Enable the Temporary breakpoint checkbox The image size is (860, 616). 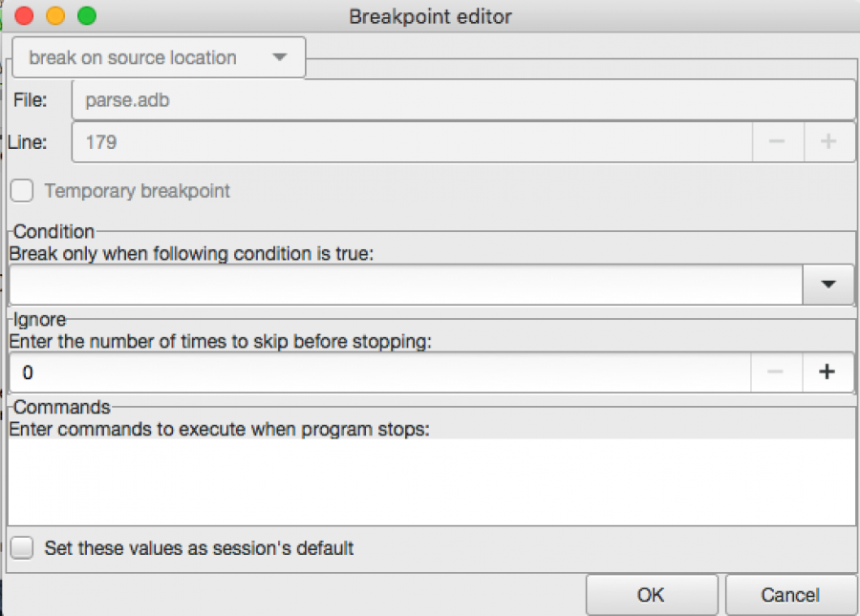click(x=22, y=191)
